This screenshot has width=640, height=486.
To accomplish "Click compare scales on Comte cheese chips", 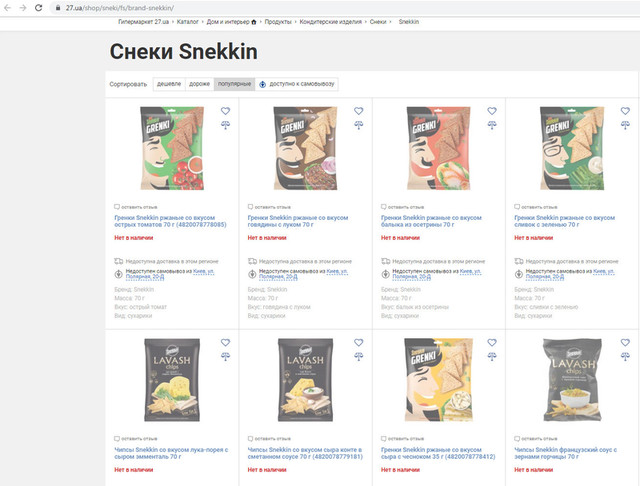I will [359, 357].
